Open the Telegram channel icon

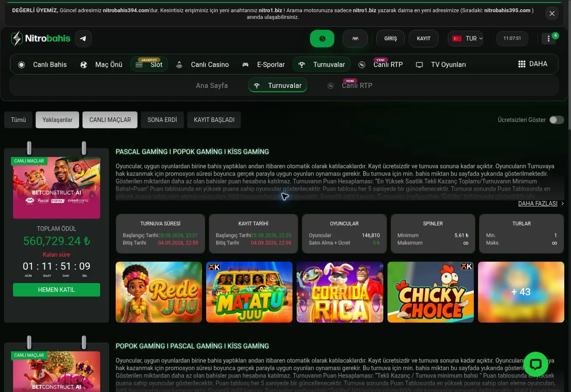tap(83, 39)
